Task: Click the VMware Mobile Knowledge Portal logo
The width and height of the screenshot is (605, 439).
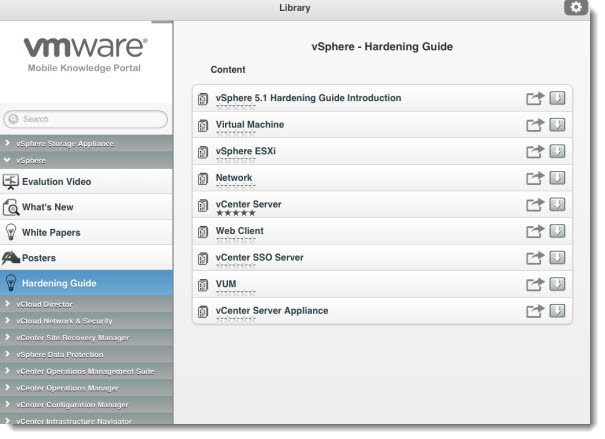Action: 85,54
